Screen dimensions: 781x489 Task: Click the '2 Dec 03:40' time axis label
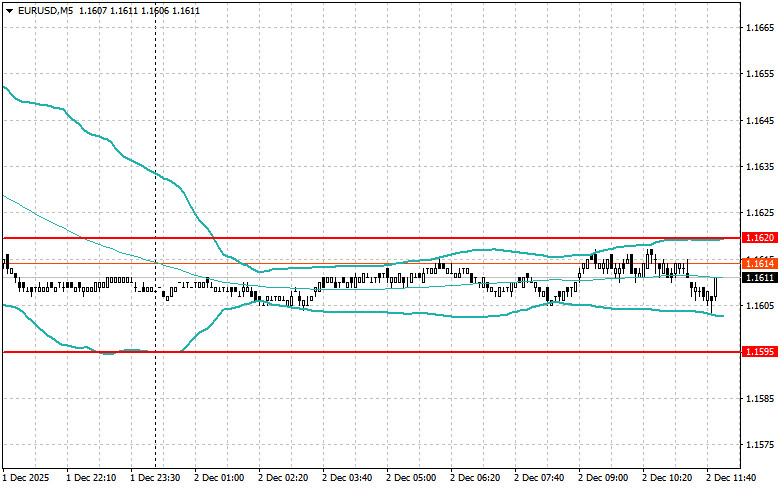[x=347, y=478]
